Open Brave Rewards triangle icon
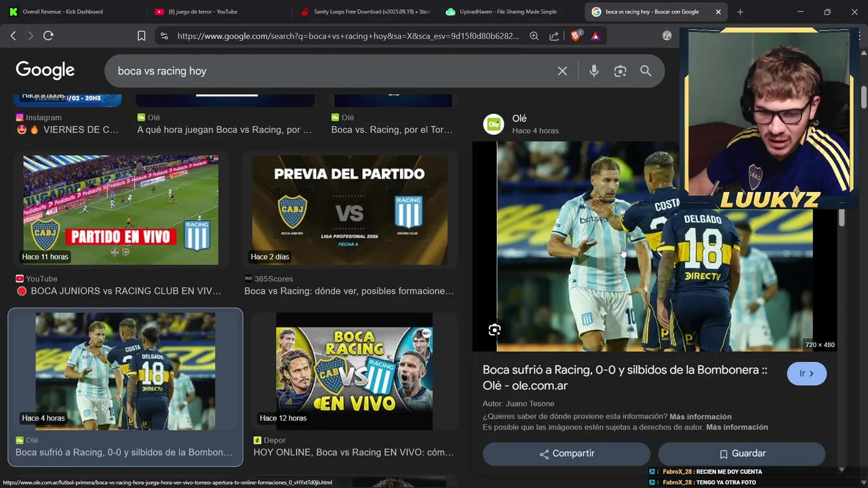 595,36
